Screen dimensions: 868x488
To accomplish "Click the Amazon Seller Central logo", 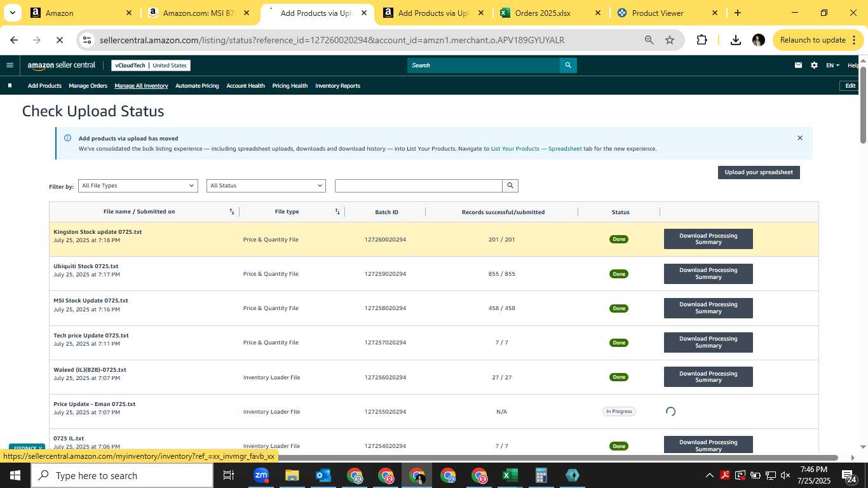I will pyautogui.click(x=61, y=65).
